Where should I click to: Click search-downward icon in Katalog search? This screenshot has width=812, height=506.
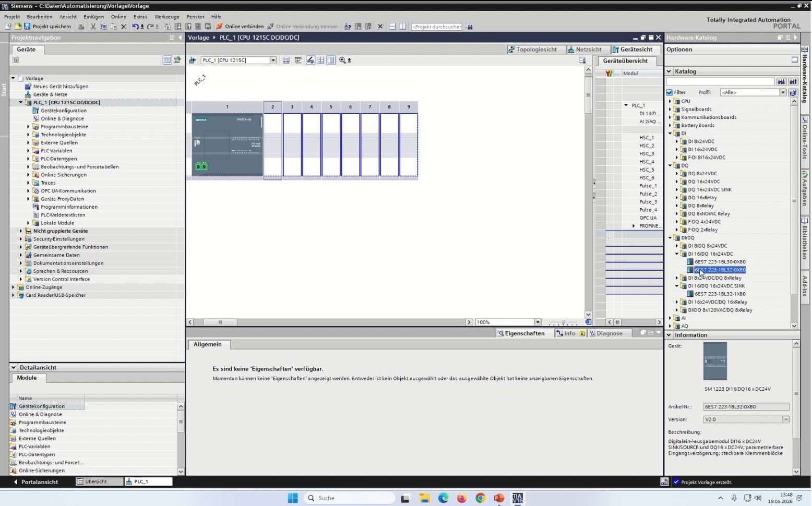click(x=781, y=82)
